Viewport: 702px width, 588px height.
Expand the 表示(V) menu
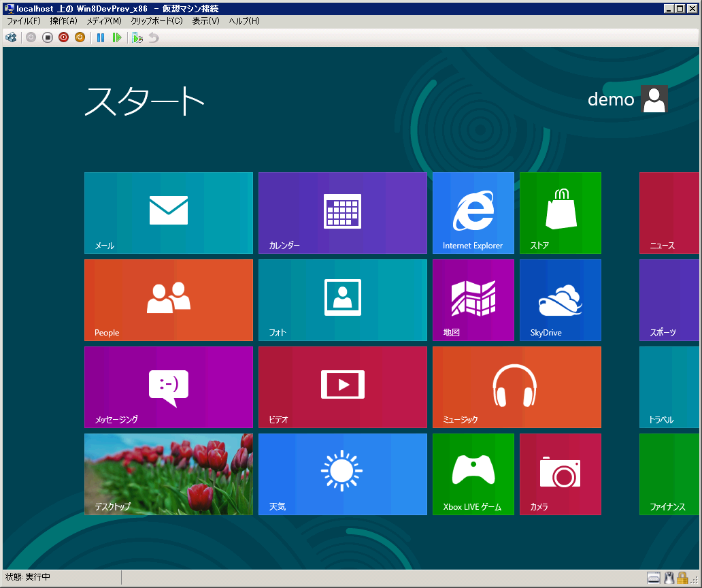205,21
